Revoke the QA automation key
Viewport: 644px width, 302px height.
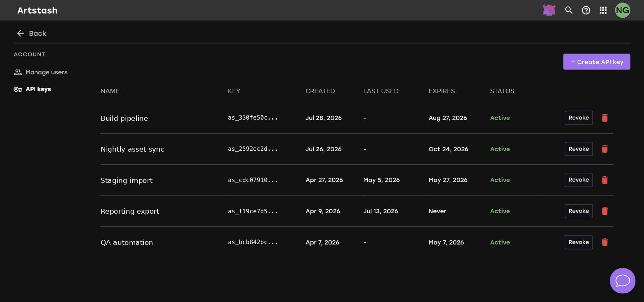[x=579, y=242]
